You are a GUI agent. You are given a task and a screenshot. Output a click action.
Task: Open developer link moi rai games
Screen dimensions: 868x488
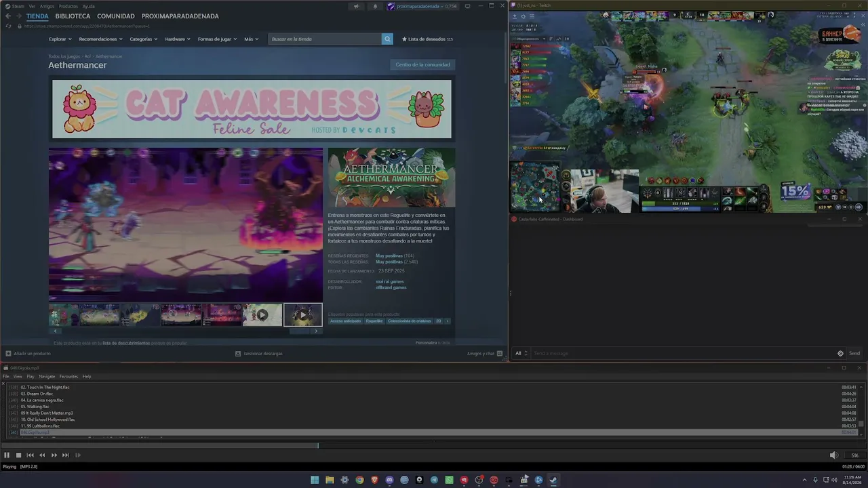[390, 282]
